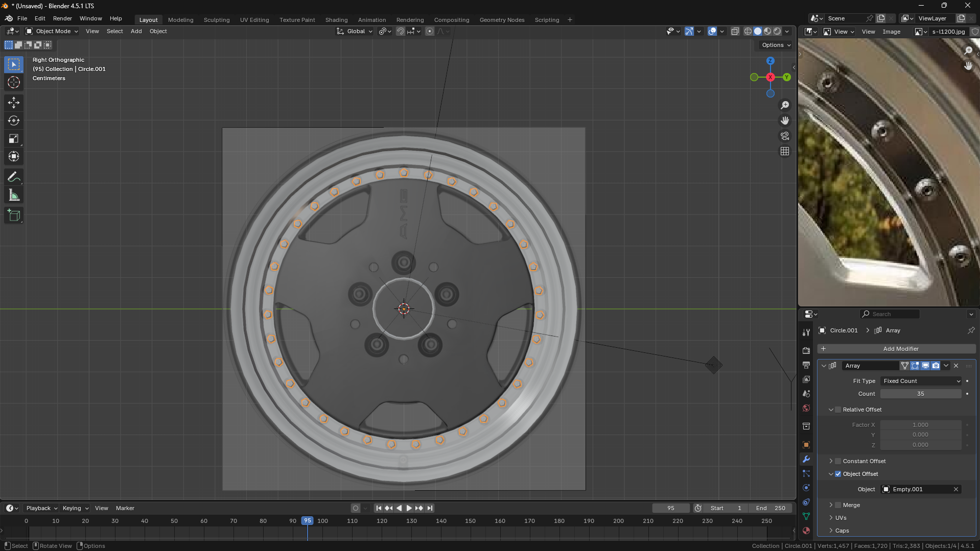Image resolution: width=980 pixels, height=551 pixels.
Task: Choose the Measure tool
Action: [14, 195]
